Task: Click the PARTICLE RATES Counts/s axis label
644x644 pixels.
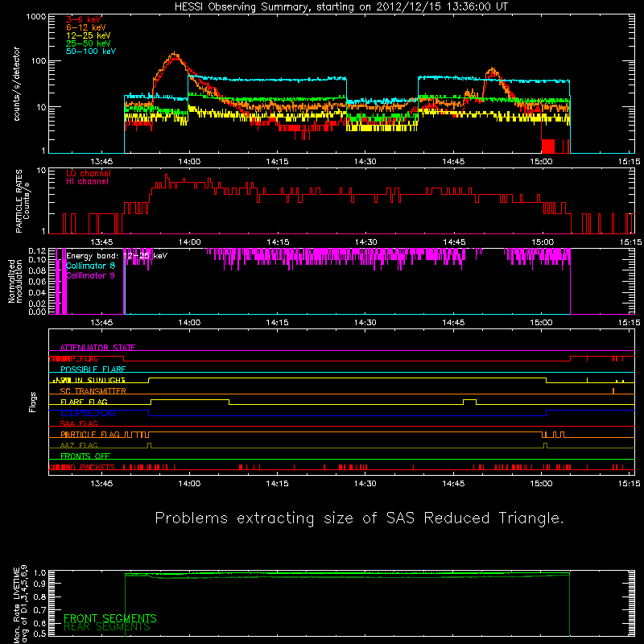Action: coord(23,200)
